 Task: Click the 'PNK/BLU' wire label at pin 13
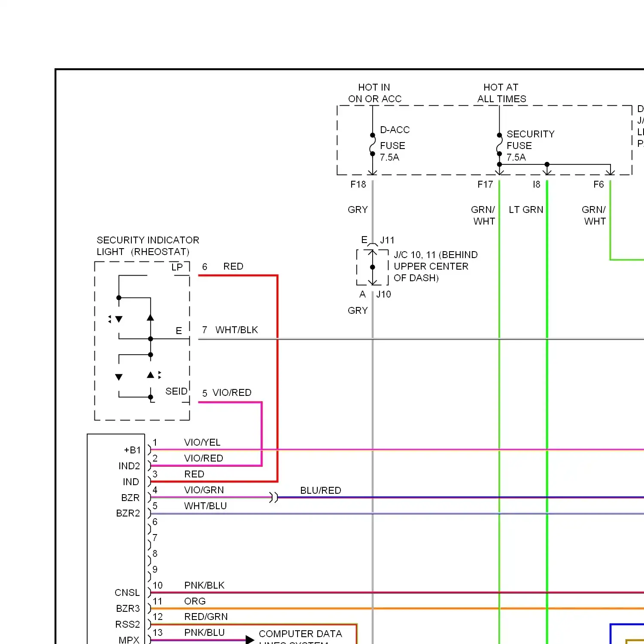coord(204,632)
